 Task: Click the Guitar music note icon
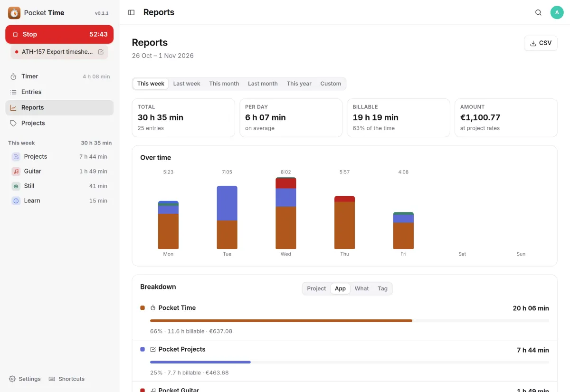16,172
